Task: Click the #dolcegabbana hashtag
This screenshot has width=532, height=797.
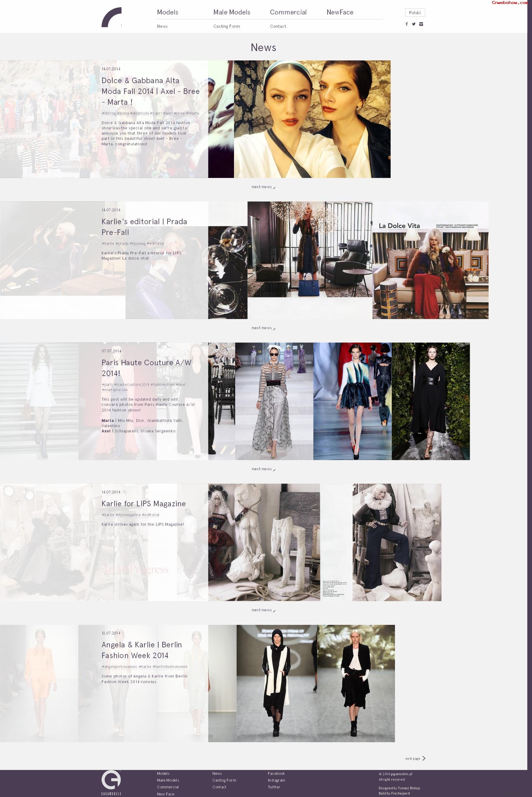Action: 115,113
